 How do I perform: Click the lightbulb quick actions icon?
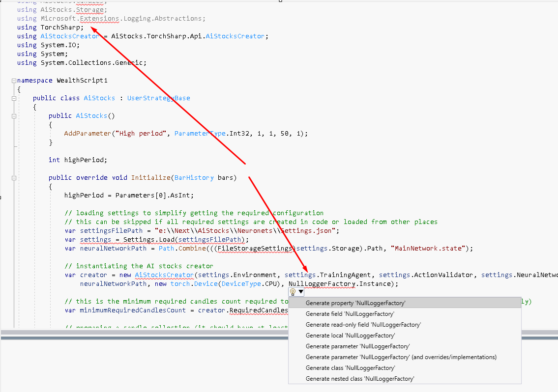[x=293, y=292]
